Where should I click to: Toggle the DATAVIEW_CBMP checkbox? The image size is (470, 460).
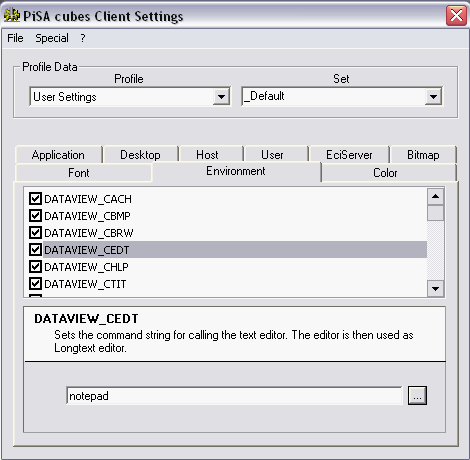coord(35,215)
